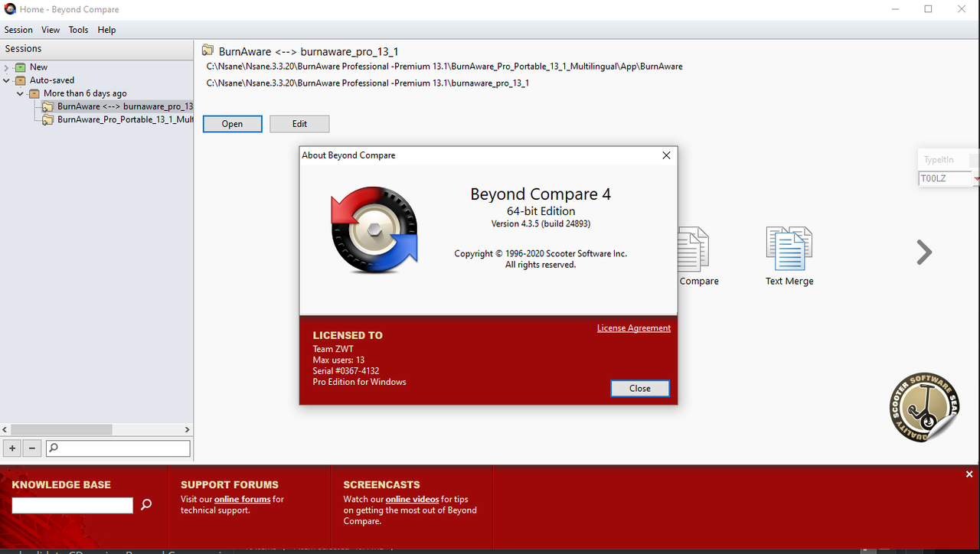Open the View menu

pyautogui.click(x=51, y=30)
